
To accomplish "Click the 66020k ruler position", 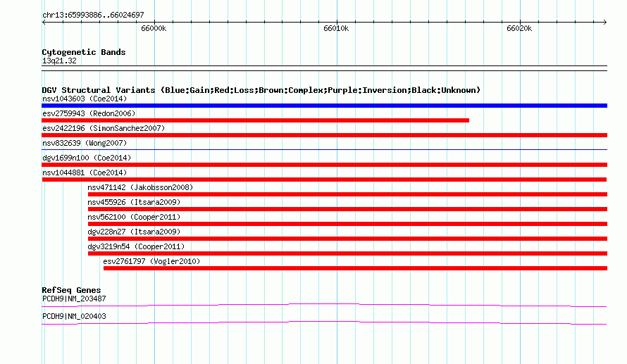I will coord(519,28).
